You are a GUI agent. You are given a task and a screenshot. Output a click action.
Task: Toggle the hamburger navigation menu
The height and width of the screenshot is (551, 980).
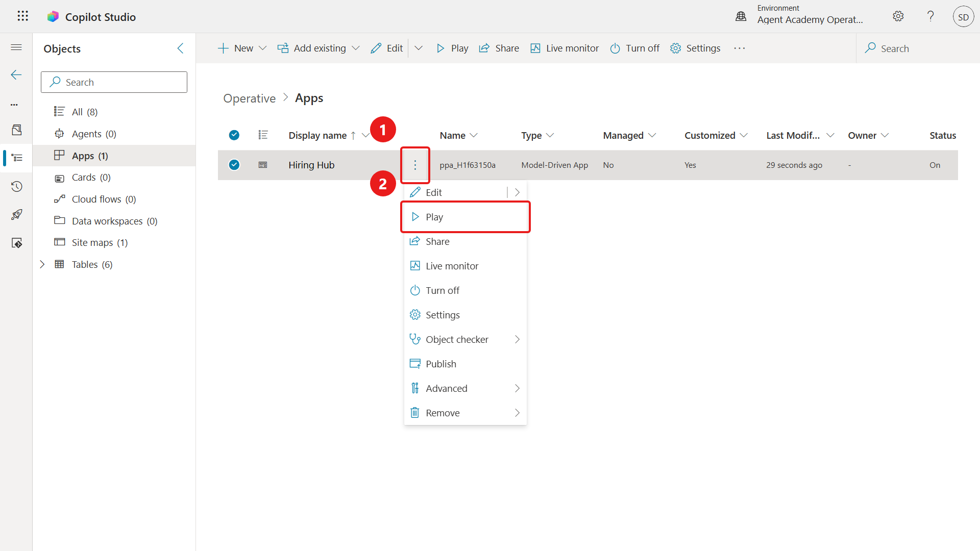click(16, 47)
